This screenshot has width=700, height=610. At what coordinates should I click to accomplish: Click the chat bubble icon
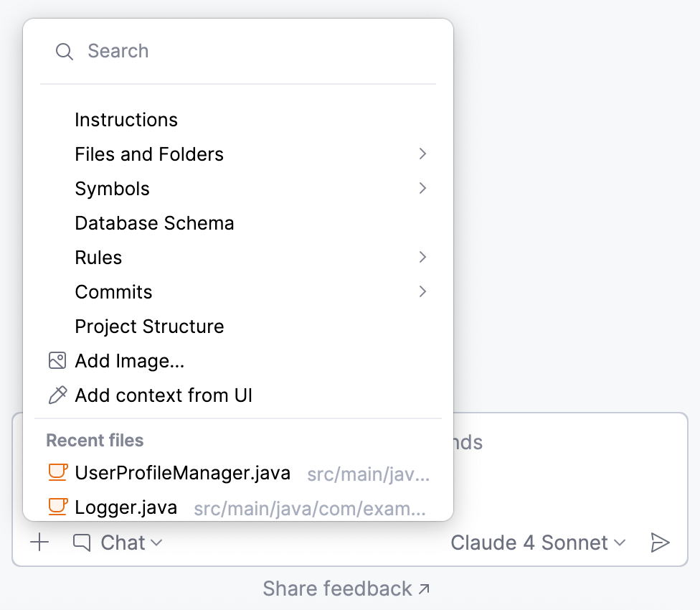click(x=84, y=543)
